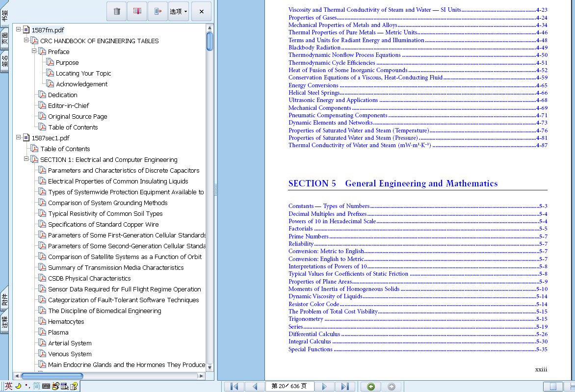Go to the previous page
Viewport: 575px width, 392px height.
255,387
